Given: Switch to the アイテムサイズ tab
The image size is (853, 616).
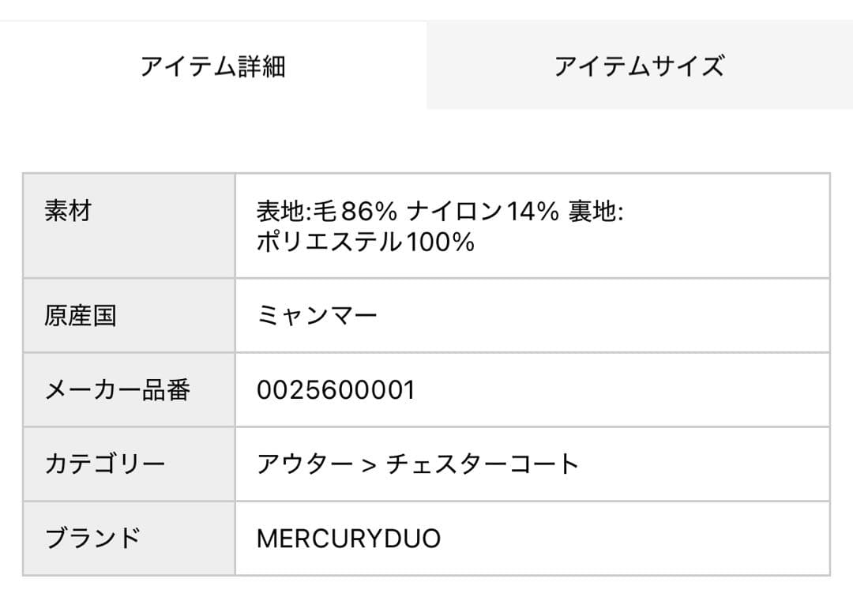Looking at the screenshot, I should click(640, 66).
